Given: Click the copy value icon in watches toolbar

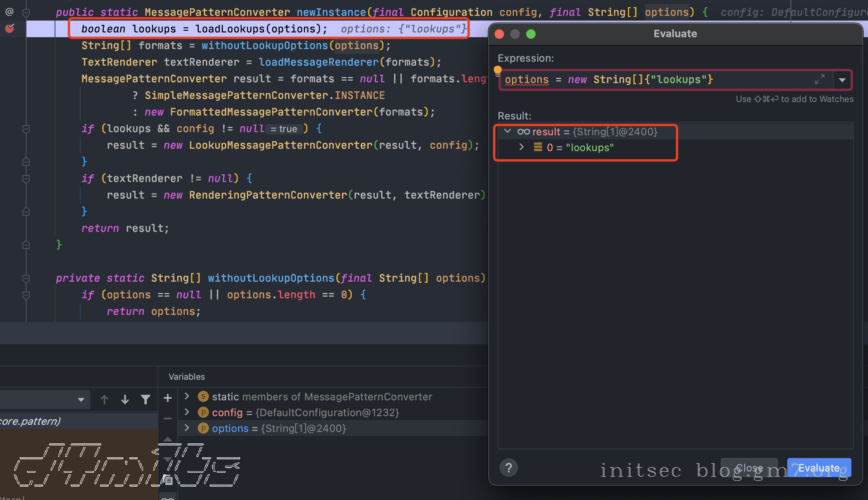Looking at the screenshot, I should pos(169,480).
